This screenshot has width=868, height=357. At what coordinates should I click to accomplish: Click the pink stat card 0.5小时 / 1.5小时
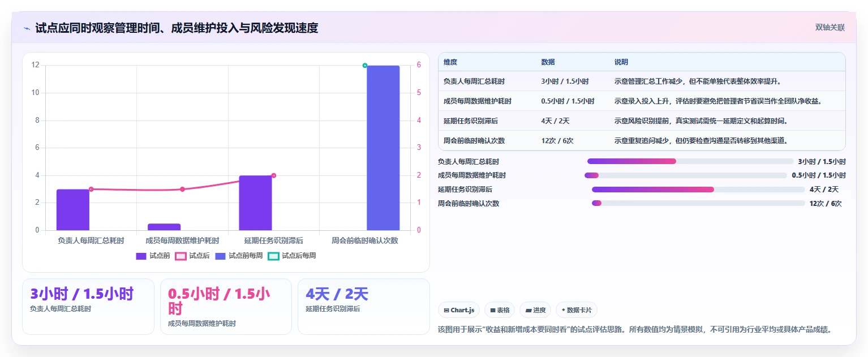point(226,307)
